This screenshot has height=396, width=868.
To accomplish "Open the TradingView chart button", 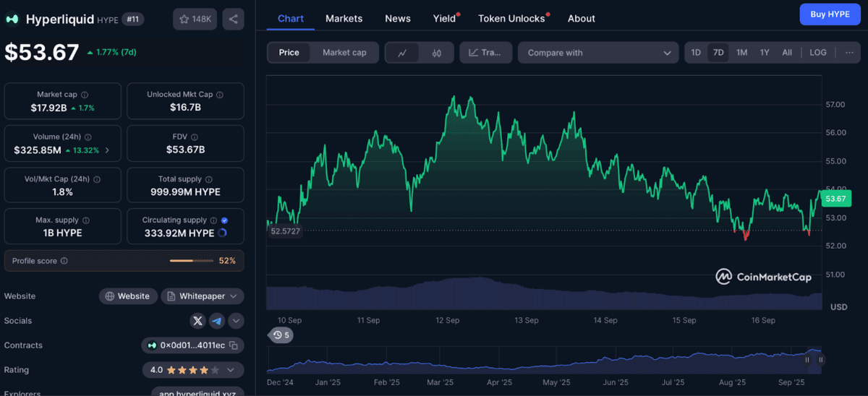I will [485, 53].
